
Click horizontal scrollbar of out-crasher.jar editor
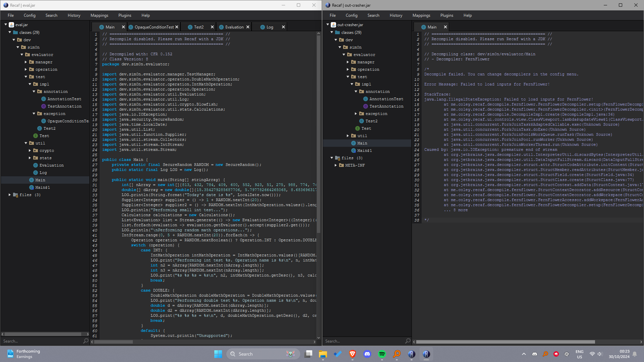505,342
